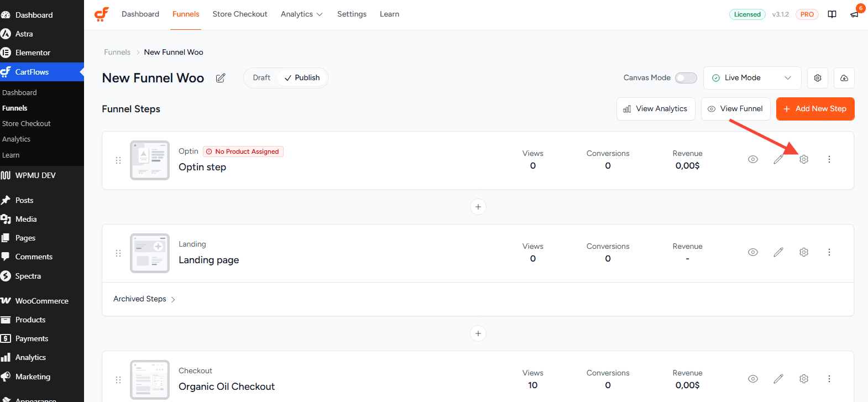Open Learn tab in header
The image size is (868, 402).
(389, 14)
